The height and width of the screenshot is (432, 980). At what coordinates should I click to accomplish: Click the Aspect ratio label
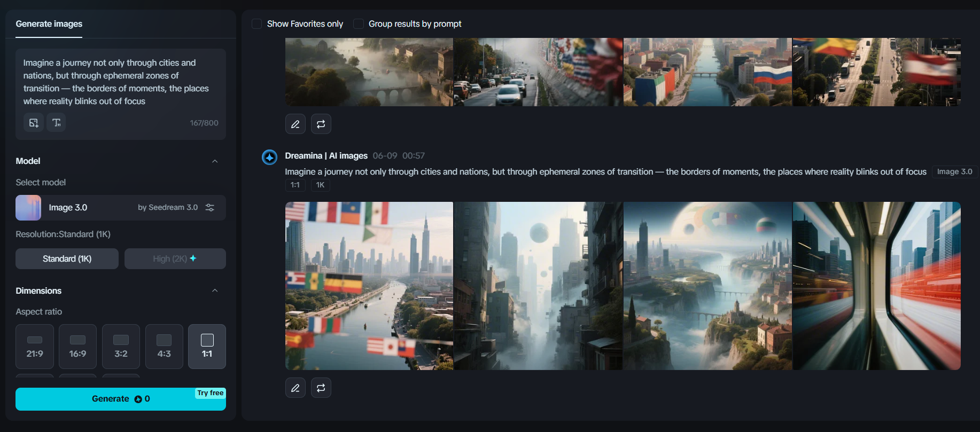click(x=39, y=312)
